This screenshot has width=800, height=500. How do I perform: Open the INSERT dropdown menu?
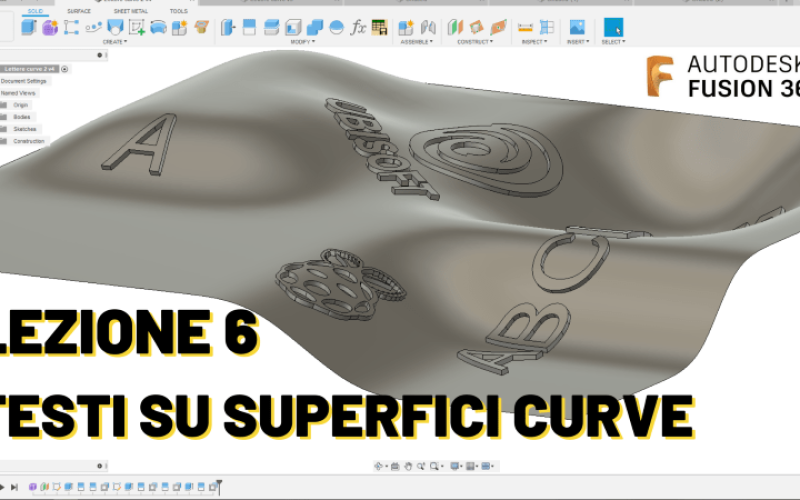[578, 42]
